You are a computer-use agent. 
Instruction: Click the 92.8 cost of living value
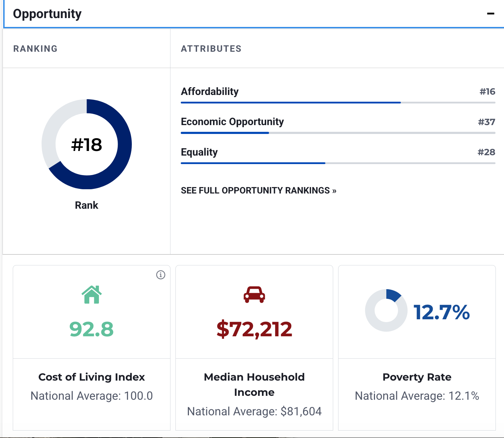point(91,329)
